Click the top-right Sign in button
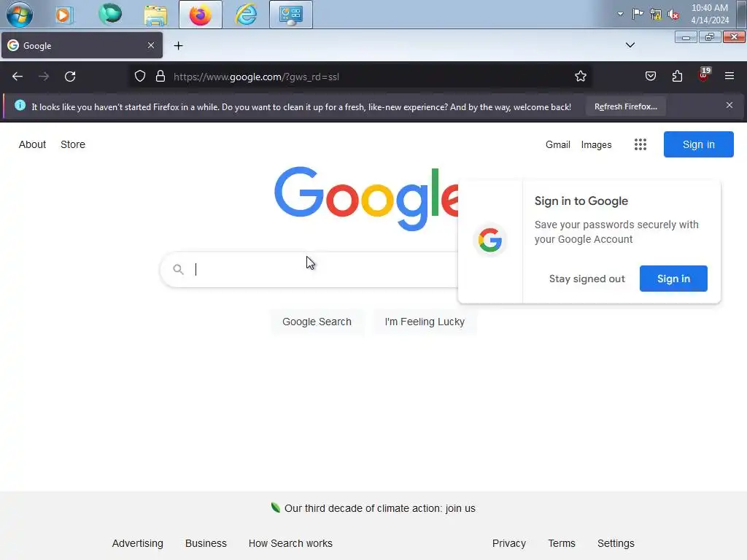Image resolution: width=747 pixels, height=560 pixels. tap(698, 144)
